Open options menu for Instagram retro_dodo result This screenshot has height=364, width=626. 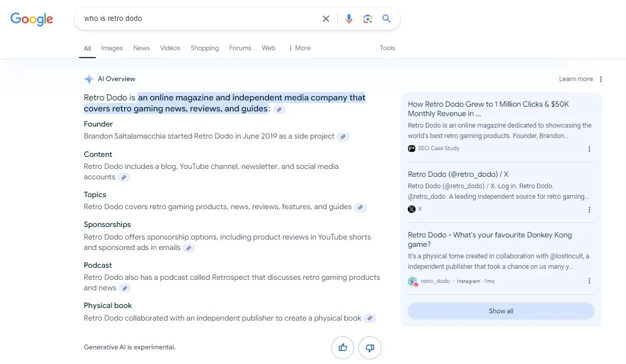coord(589,281)
